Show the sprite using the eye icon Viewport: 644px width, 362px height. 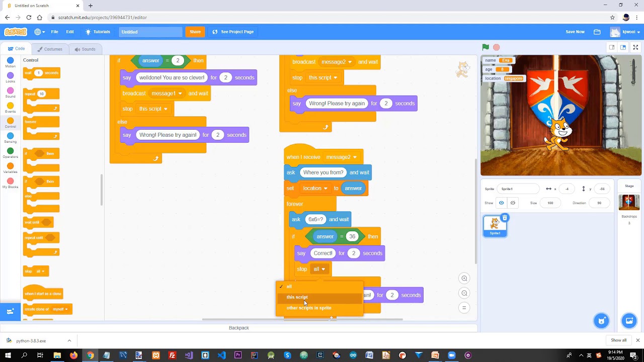502,203
